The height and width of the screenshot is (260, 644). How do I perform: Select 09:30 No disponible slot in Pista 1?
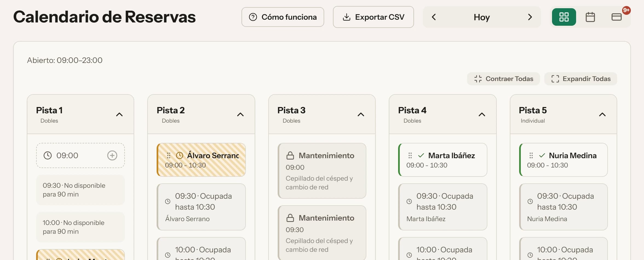point(81,190)
